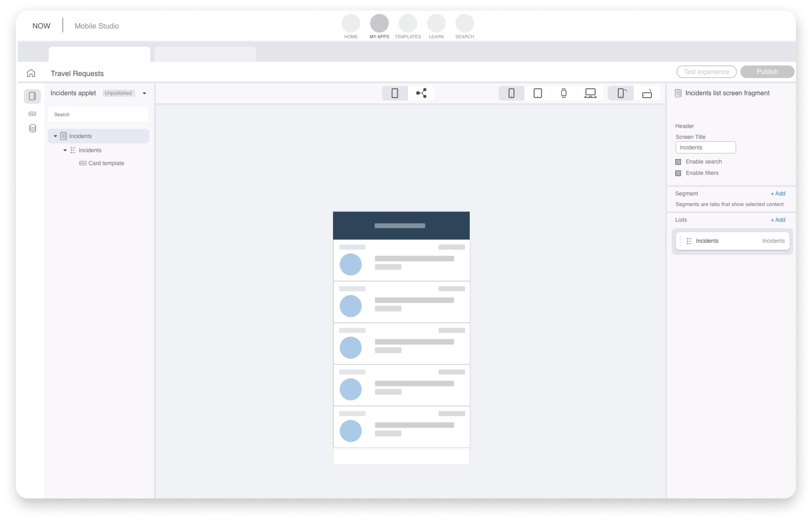Select the laptop device preview icon
The image size is (812, 520).
coord(590,93)
